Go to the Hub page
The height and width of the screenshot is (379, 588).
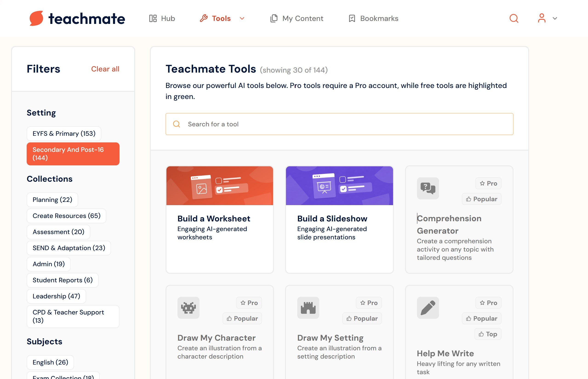162,18
